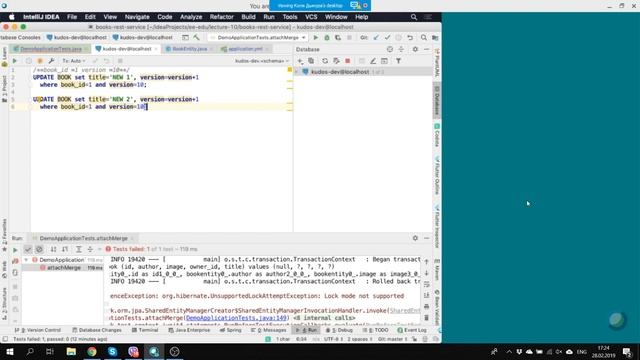The image size is (640, 360).
Task: Switch to the DemoApplicationTests.java editor tab
Action: 51,49
